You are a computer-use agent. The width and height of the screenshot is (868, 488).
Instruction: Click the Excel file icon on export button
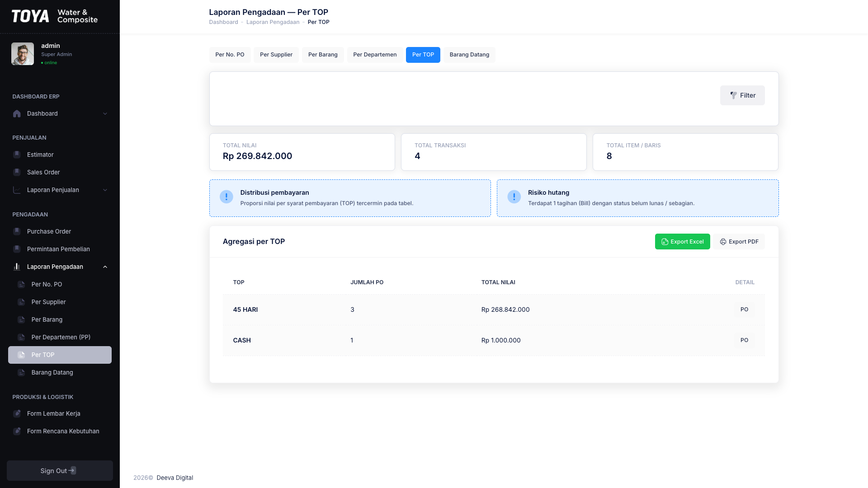[665, 242]
